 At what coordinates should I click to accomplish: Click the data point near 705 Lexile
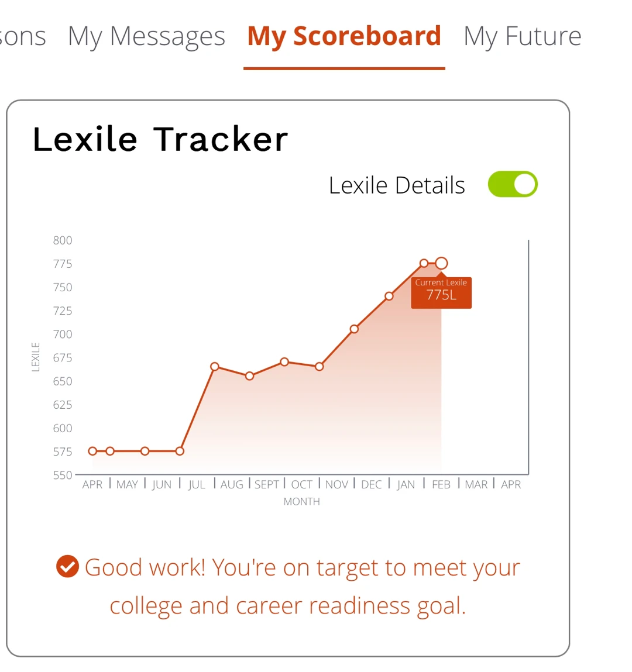point(354,329)
